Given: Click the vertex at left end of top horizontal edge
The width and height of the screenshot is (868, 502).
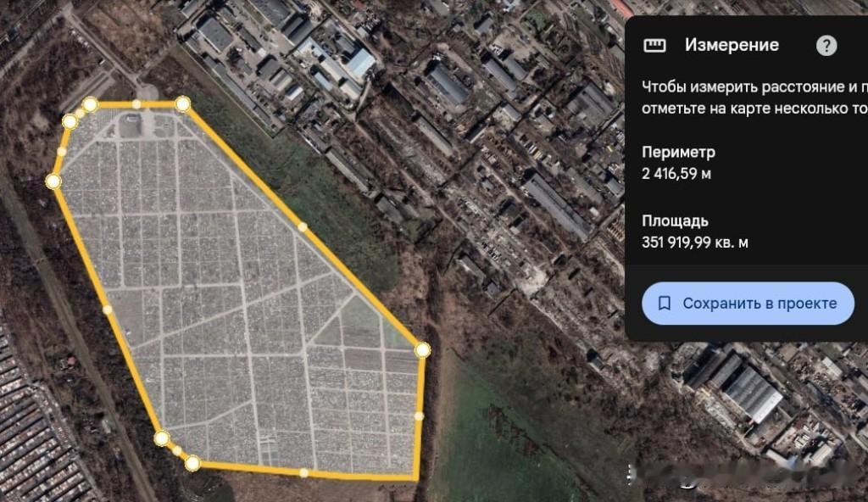Looking at the screenshot, I should pyautogui.click(x=90, y=103).
